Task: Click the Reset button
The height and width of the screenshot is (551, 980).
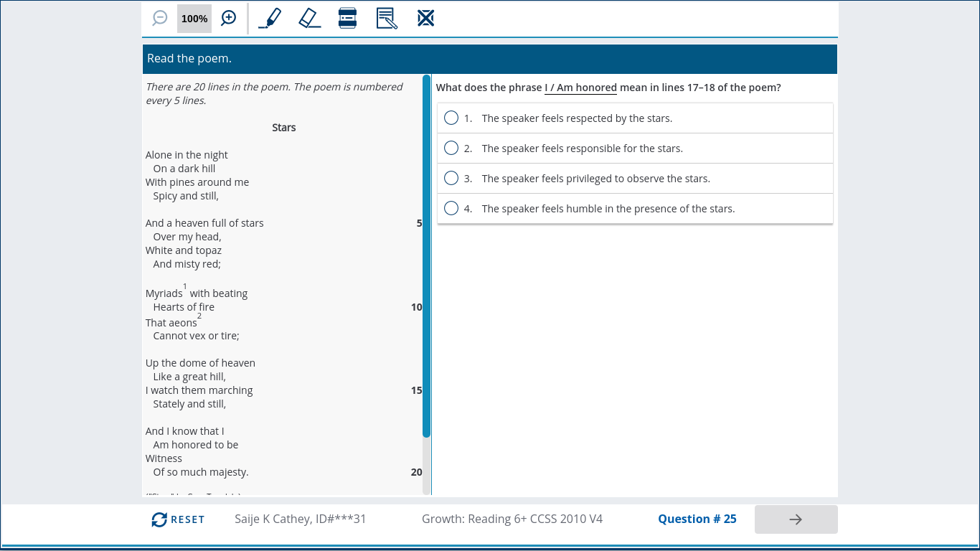Action: pyautogui.click(x=178, y=519)
